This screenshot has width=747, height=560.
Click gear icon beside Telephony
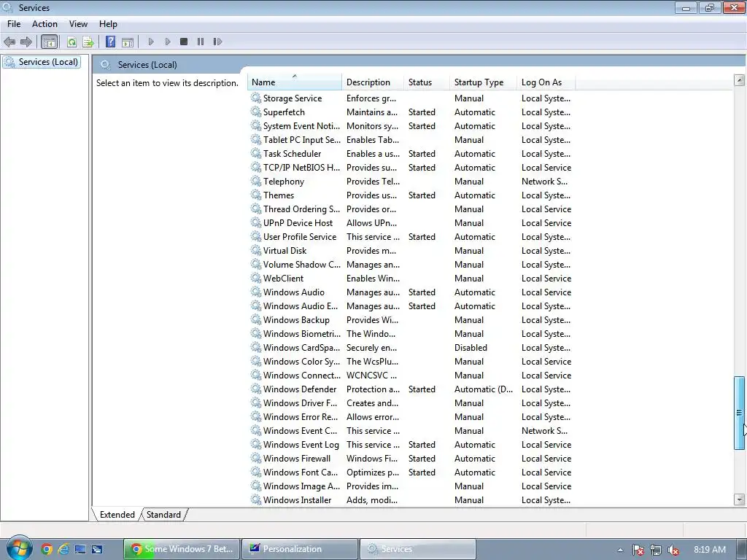[256, 182]
